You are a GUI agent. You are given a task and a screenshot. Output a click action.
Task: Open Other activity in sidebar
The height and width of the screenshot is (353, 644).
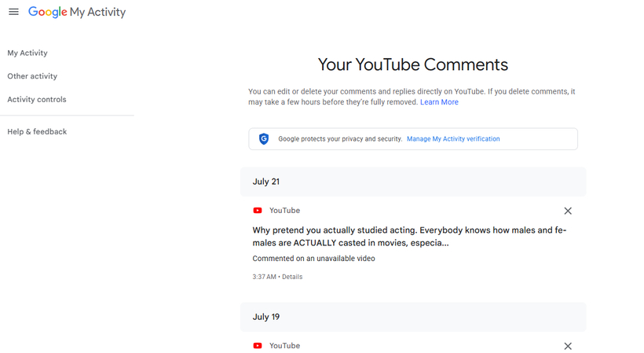tap(32, 76)
